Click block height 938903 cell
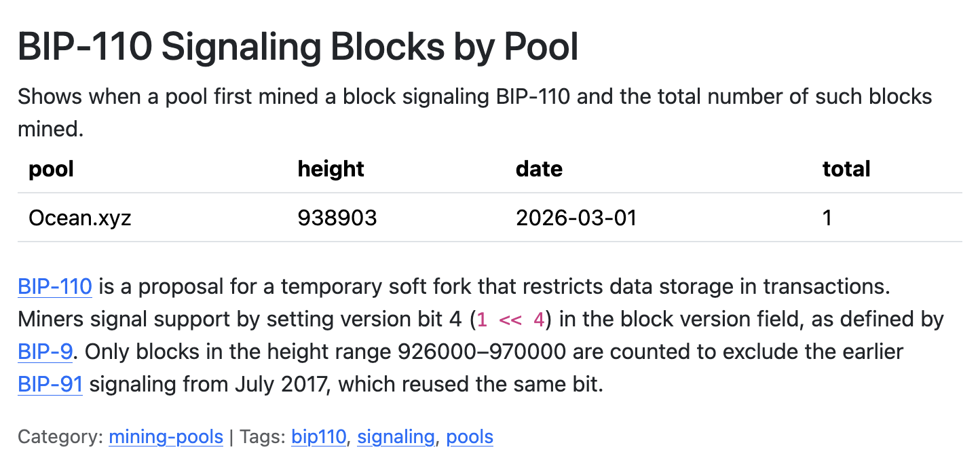 tap(337, 218)
